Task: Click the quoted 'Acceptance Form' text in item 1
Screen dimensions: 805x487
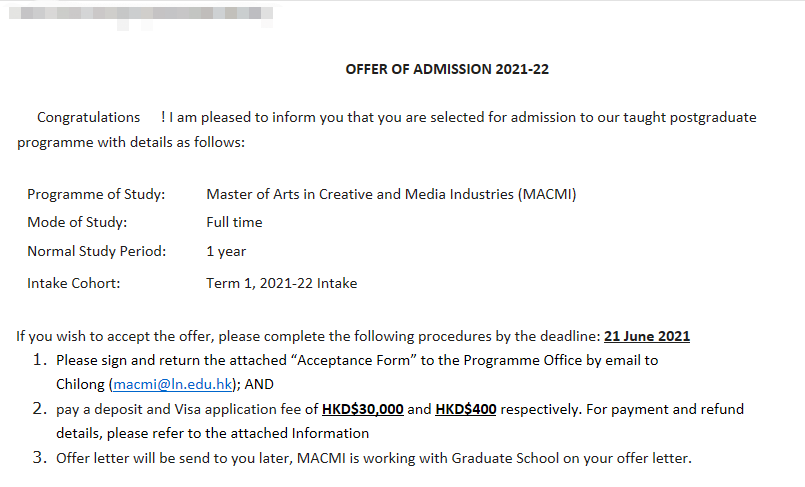Action: coord(354,360)
